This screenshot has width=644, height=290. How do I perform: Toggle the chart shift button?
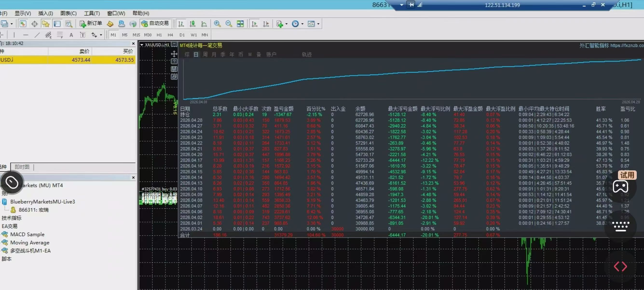tap(266, 24)
